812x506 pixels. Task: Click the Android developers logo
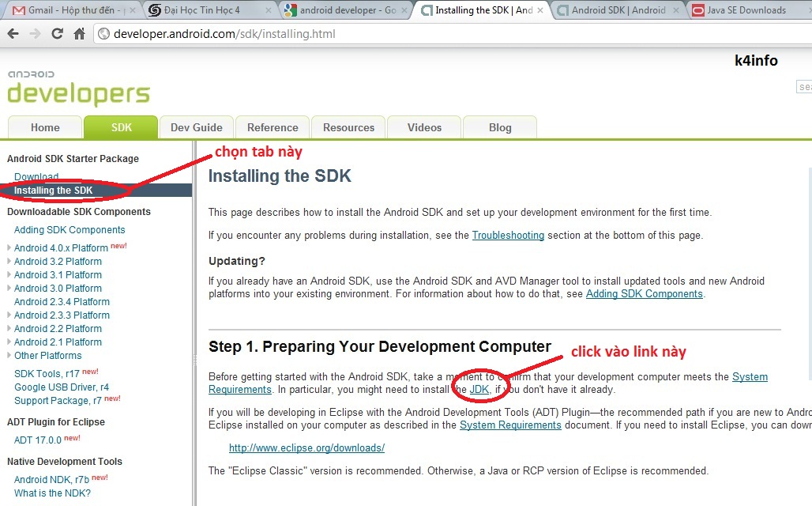pos(78,88)
